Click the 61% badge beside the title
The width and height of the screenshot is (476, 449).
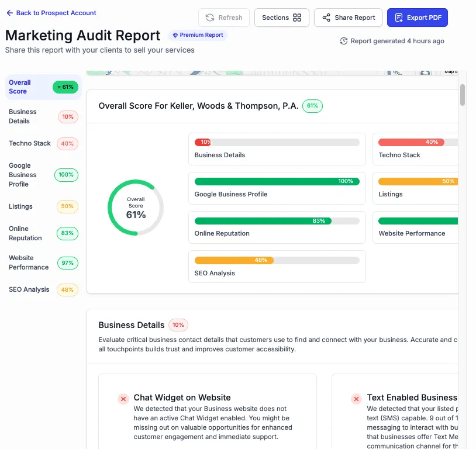point(312,106)
